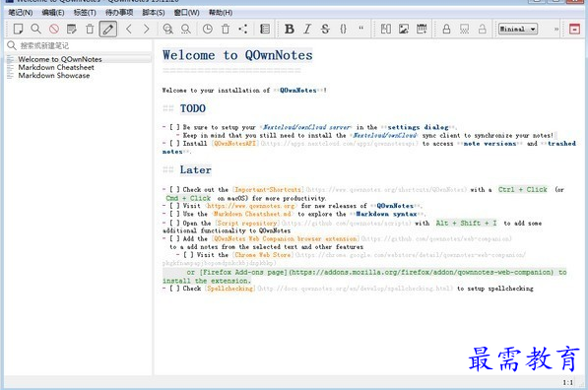Open the 待办事项 menu
Screen dimensions: 588x390
click(x=119, y=13)
